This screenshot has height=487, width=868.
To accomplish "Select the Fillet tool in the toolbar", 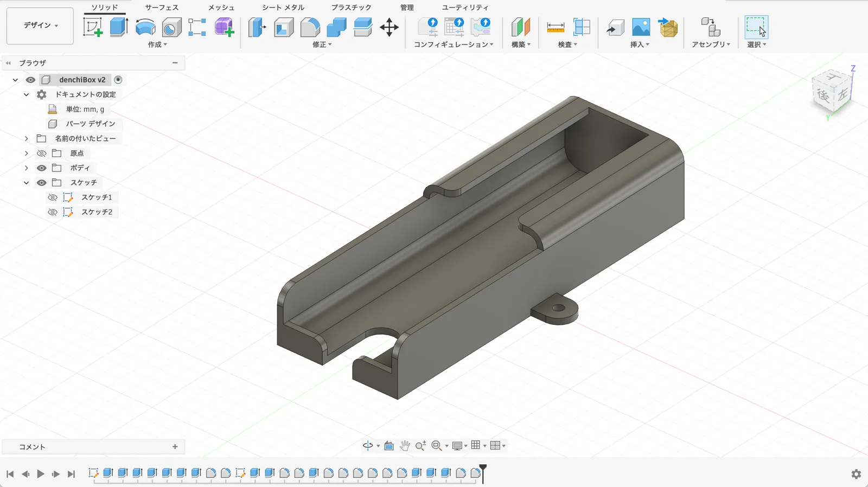I will tap(310, 27).
